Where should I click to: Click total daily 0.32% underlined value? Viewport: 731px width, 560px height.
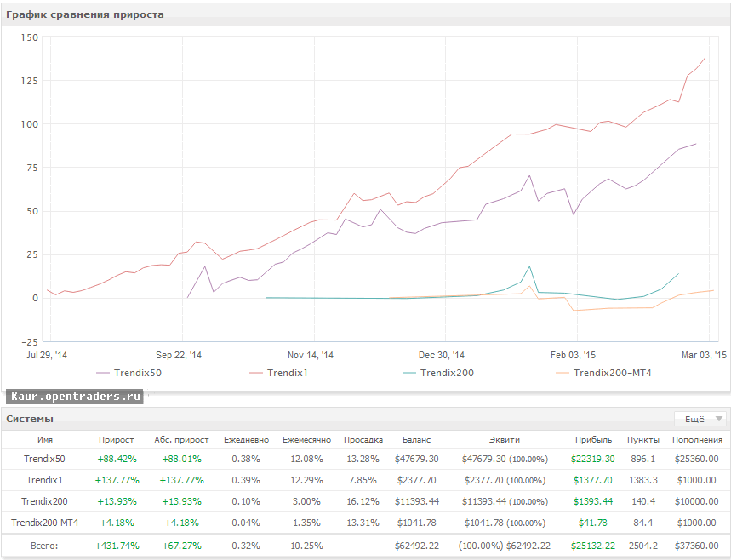click(246, 546)
